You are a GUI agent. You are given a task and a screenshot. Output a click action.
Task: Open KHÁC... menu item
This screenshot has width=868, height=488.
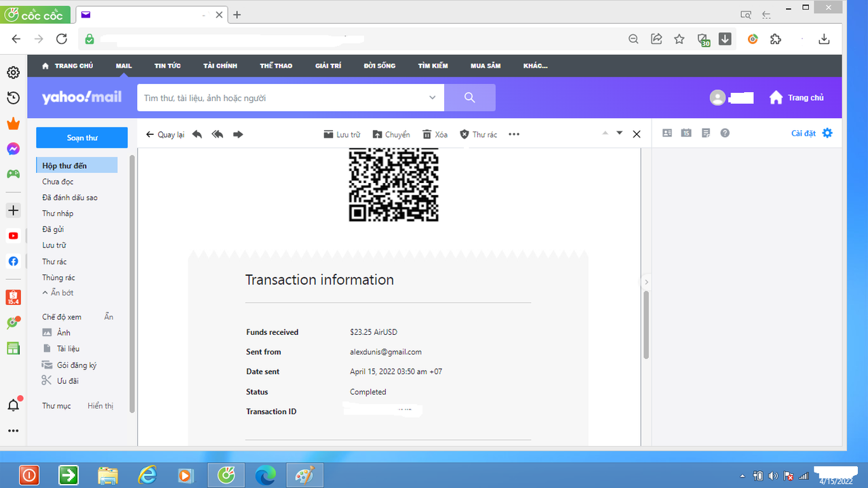coord(536,66)
